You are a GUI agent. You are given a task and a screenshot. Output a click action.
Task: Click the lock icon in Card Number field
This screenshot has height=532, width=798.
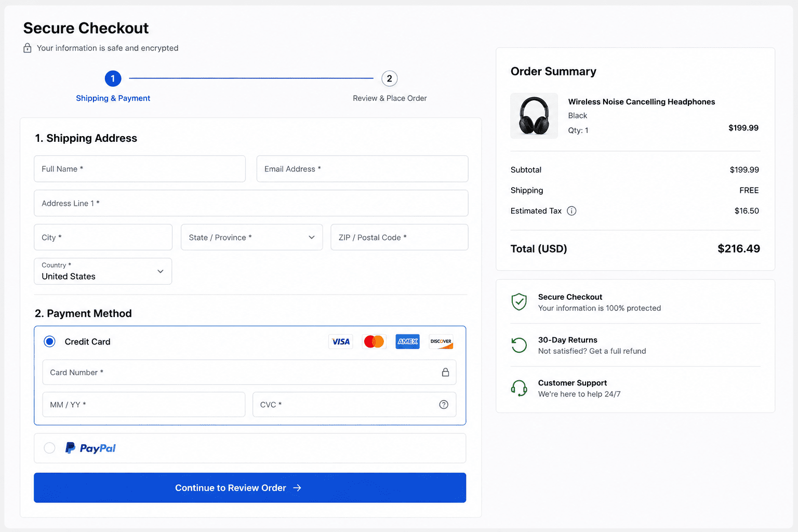(x=445, y=373)
